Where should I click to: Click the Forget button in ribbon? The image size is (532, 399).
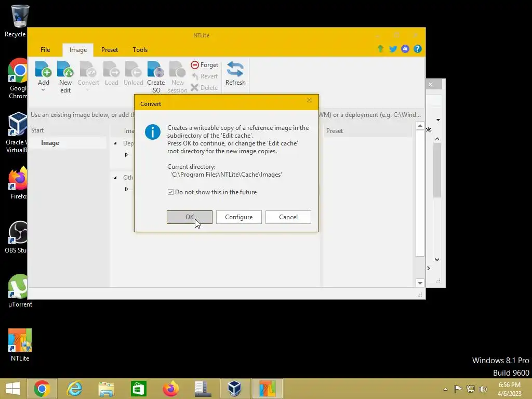pyautogui.click(x=205, y=65)
